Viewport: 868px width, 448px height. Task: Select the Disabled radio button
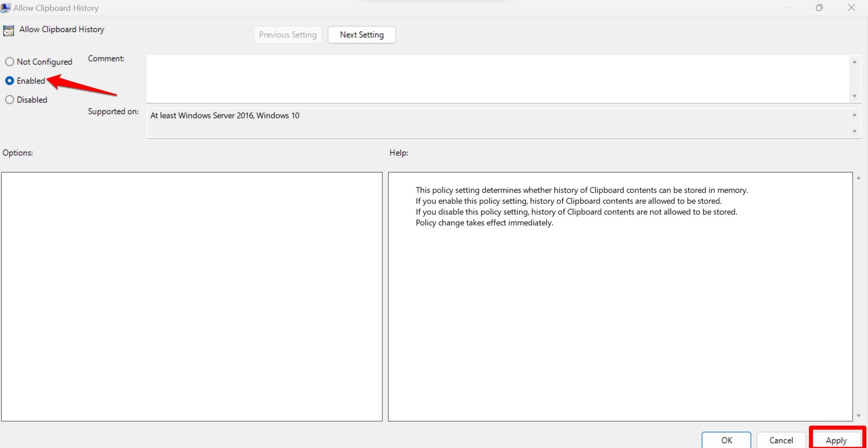(x=10, y=100)
